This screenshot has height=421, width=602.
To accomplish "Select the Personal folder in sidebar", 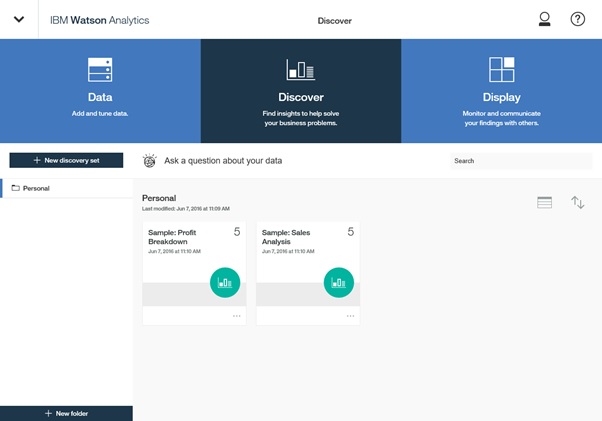I will [x=36, y=188].
